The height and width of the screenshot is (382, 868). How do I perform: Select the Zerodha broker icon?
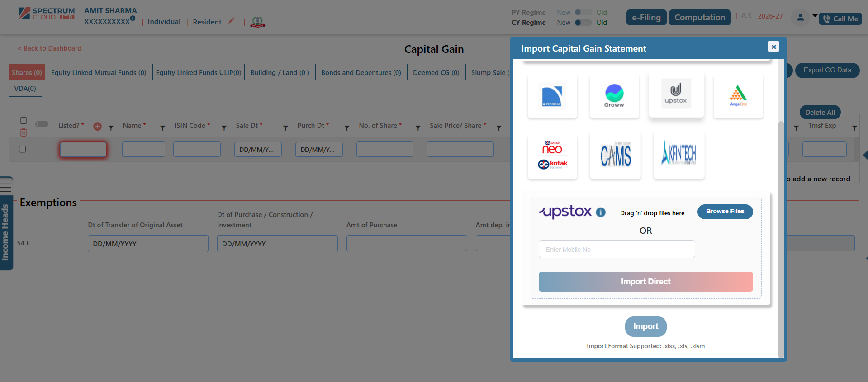point(552,97)
